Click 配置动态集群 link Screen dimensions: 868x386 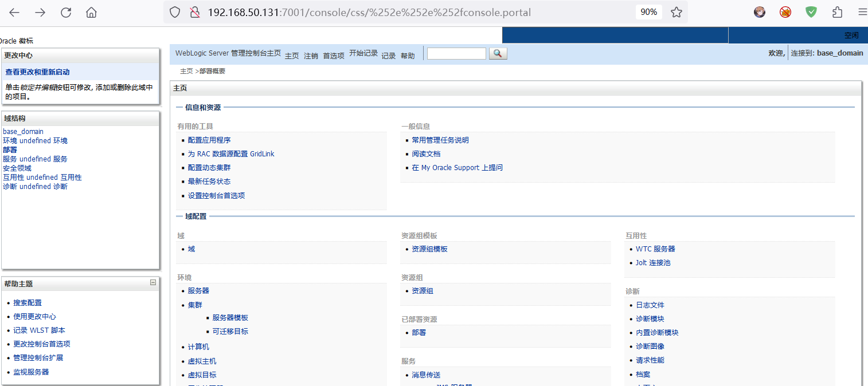pyautogui.click(x=209, y=168)
